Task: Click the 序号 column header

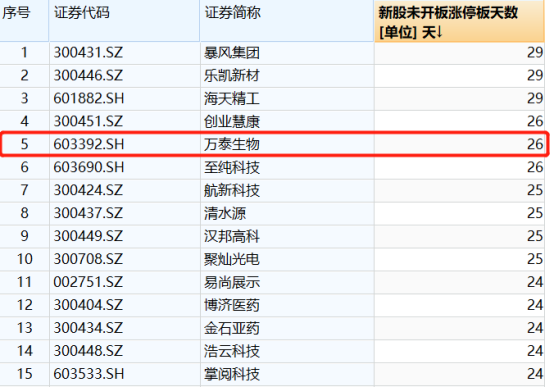Action: (x=24, y=20)
